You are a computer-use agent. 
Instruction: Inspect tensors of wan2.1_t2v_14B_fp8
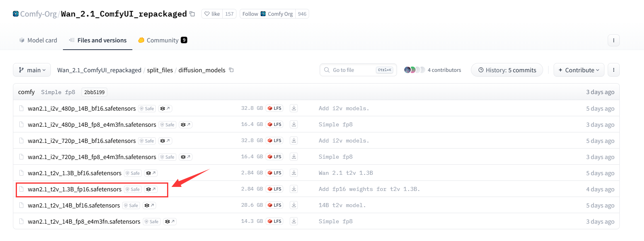coord(169,221)
